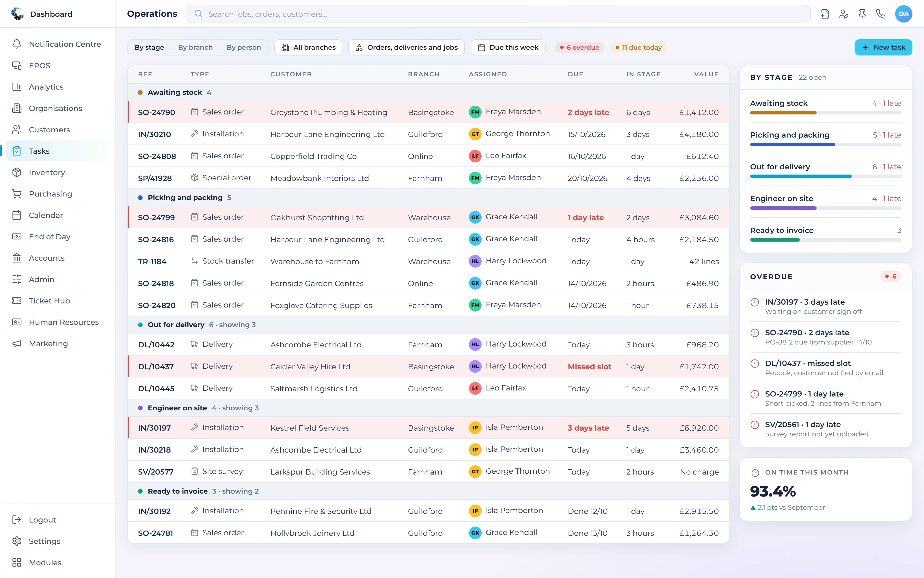Screen dimensions: 924x578
Task: Open the Analytics chart icon
Action: (x=17, y=87)
